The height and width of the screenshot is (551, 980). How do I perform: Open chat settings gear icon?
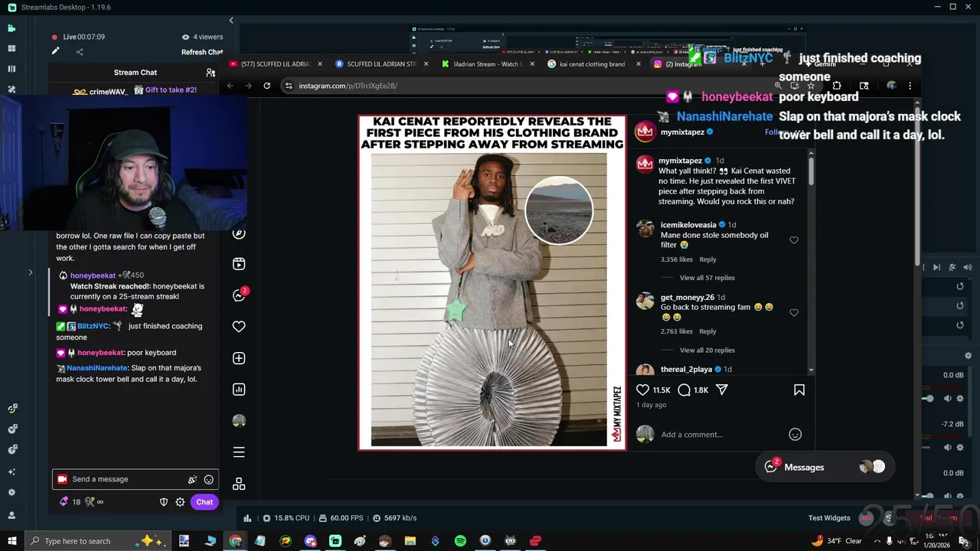[180, 502]
